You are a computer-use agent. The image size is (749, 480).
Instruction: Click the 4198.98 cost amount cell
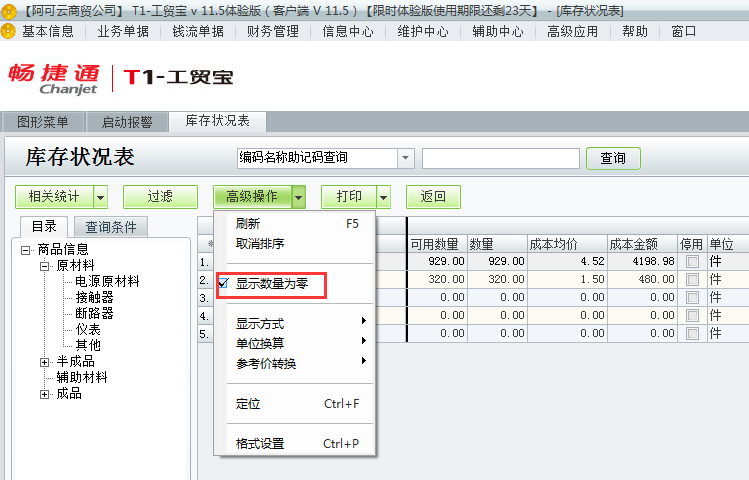point(642,262)
